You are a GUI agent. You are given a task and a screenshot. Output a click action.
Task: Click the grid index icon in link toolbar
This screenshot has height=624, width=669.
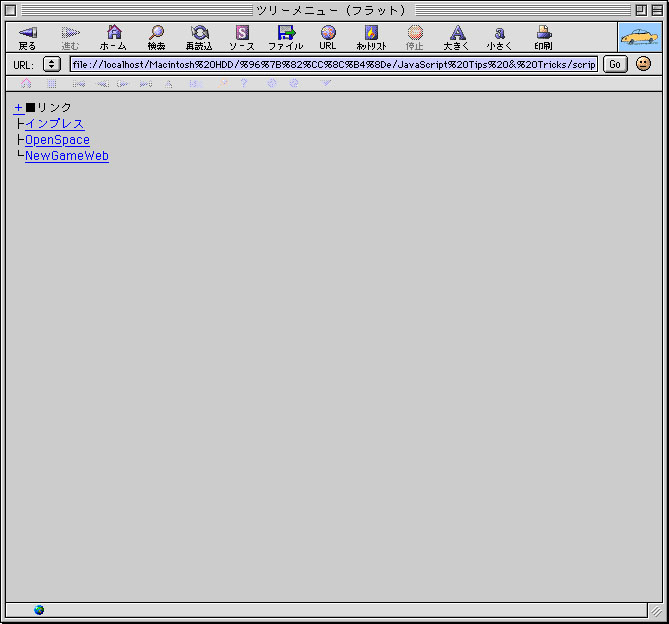click(x=52, y=84)
